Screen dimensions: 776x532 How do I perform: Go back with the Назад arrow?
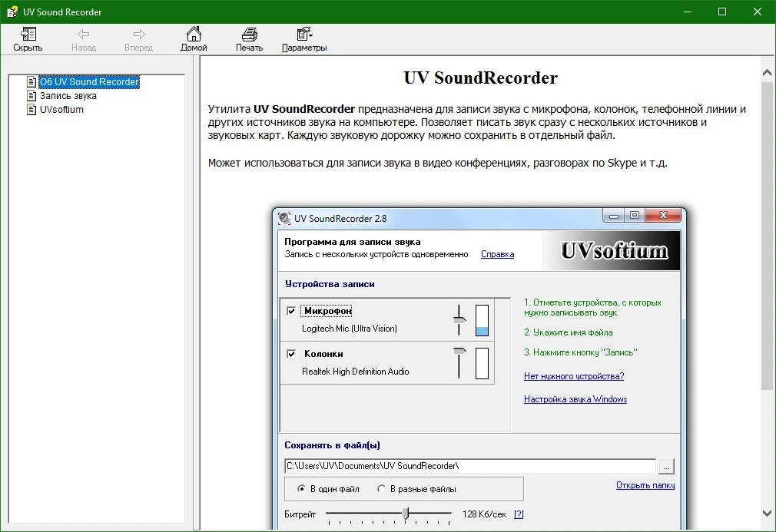[83, 40]
